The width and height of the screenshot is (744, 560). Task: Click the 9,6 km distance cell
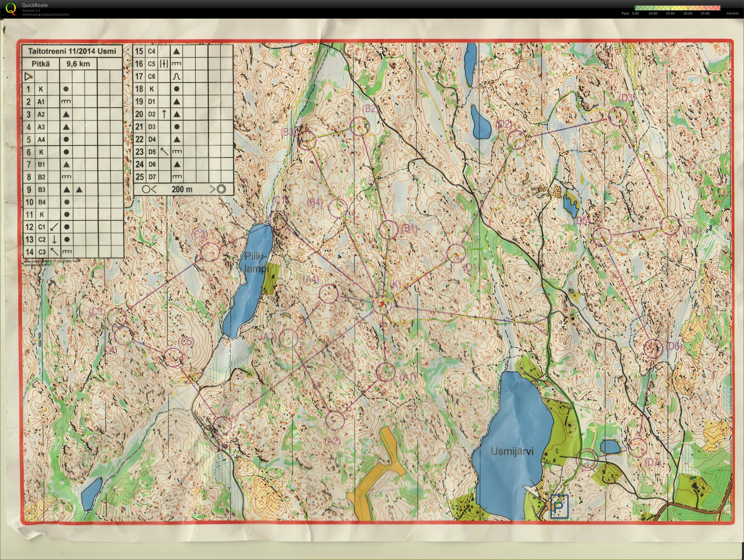tap(78, 64)
